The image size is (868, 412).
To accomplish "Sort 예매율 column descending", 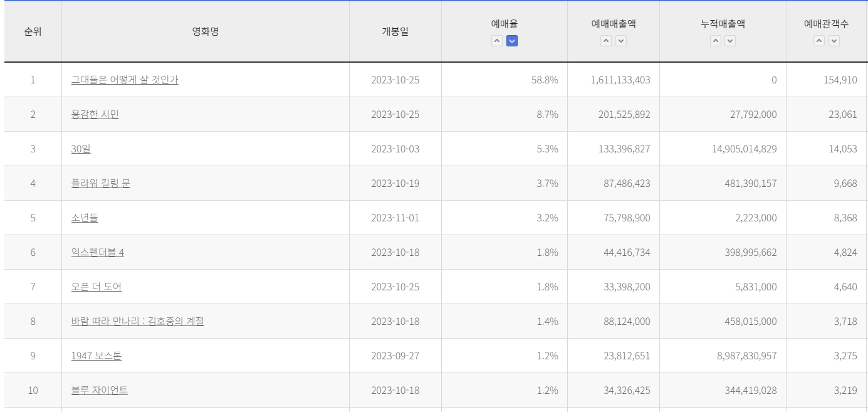I will (511, 41).
